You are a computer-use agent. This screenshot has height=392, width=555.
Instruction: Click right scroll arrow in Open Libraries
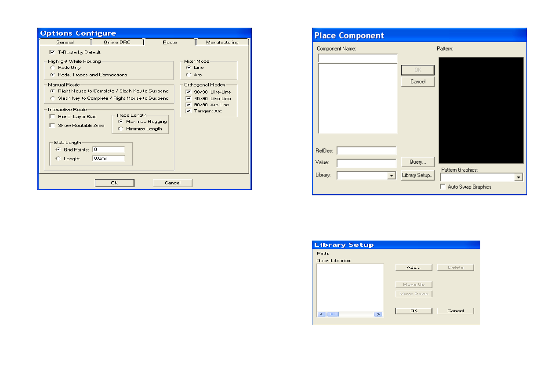[x=378, y=314]
